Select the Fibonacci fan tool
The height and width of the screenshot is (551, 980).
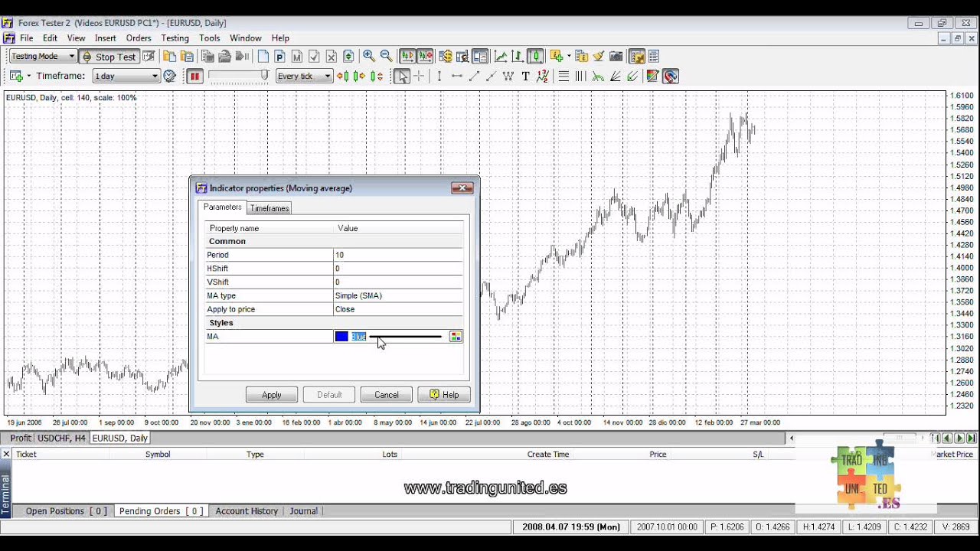615,76
